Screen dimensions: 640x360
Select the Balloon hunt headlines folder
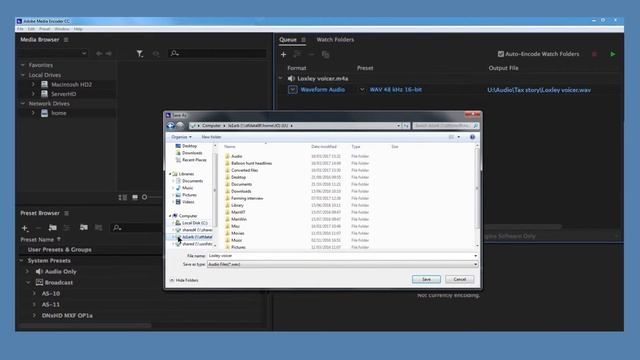[251, 163]
